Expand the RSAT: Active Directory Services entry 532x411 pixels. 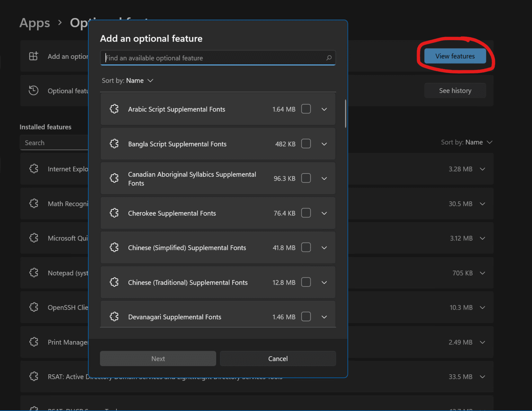482,376
